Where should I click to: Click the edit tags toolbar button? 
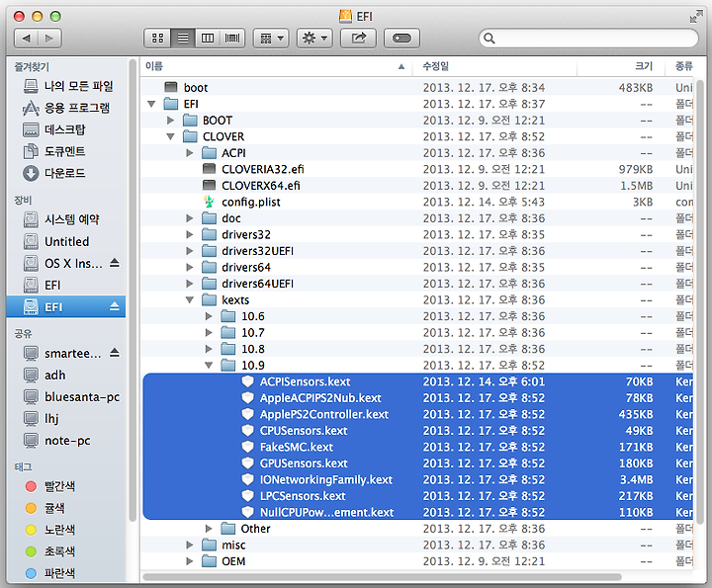click(x=401, y=39)
